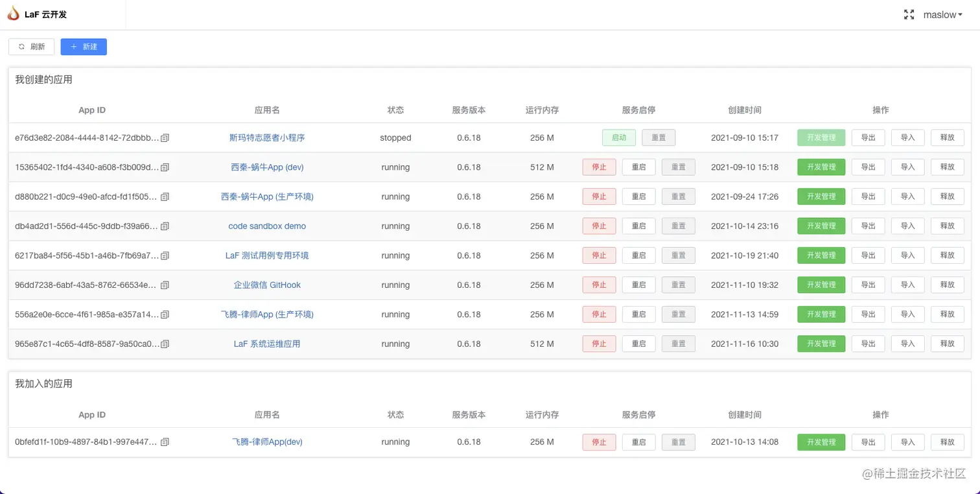Copy App ID starting with 6217ba84
This screenshot has height=494, width=980.
coord(165,255)
